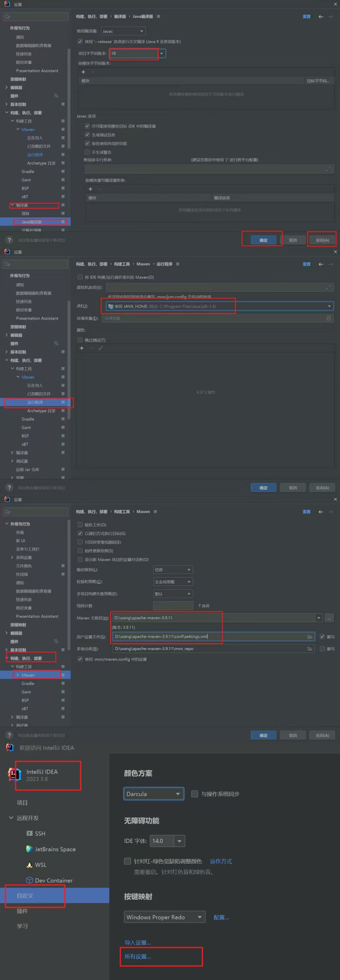Click browse button beside Maven 主路径

[x=329, y=618]
